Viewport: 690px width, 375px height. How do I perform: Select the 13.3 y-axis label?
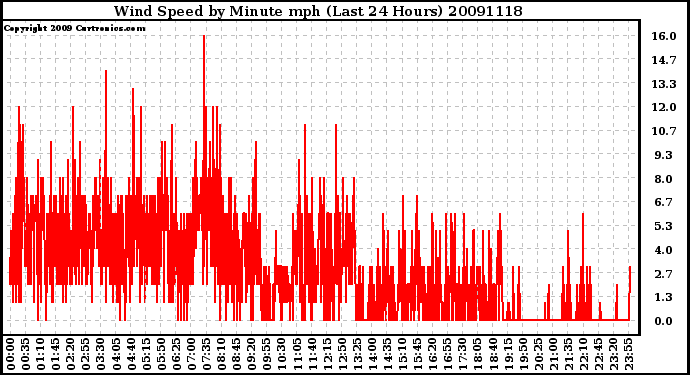pyautogui.click(x=664, y=84)
